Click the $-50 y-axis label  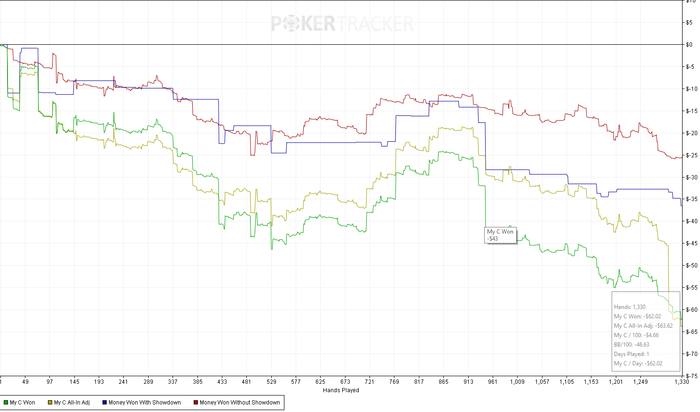click(690, 265)
